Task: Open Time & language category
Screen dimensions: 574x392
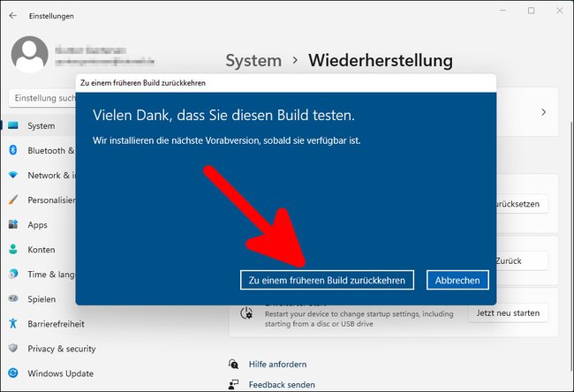Action: point(40,275)
